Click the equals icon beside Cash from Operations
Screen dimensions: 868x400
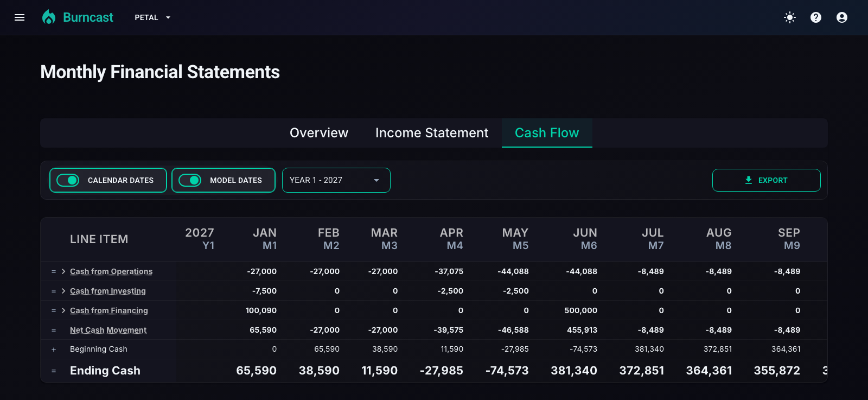(54, 271)
